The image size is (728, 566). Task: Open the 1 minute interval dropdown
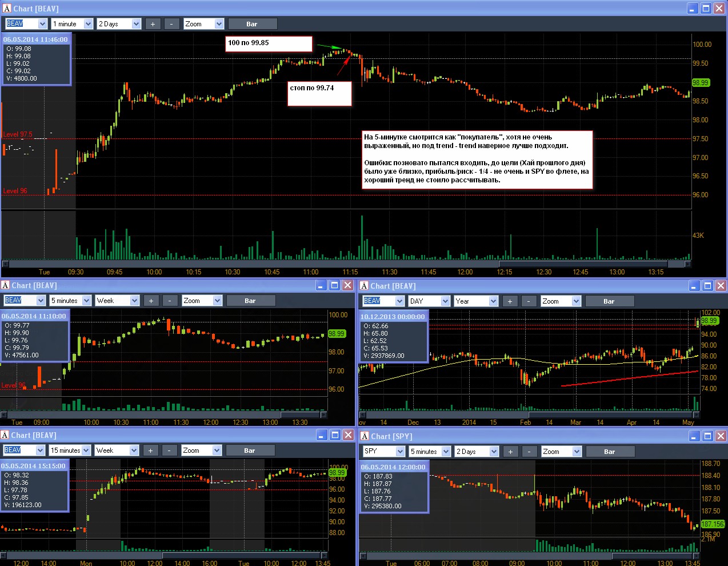(72, 24)
